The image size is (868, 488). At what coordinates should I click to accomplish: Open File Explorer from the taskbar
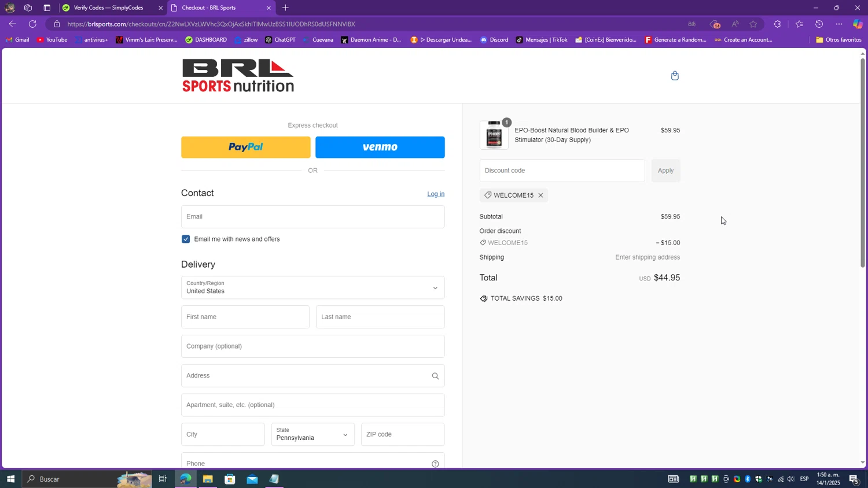pyautogui.click(x=208, y=479)
